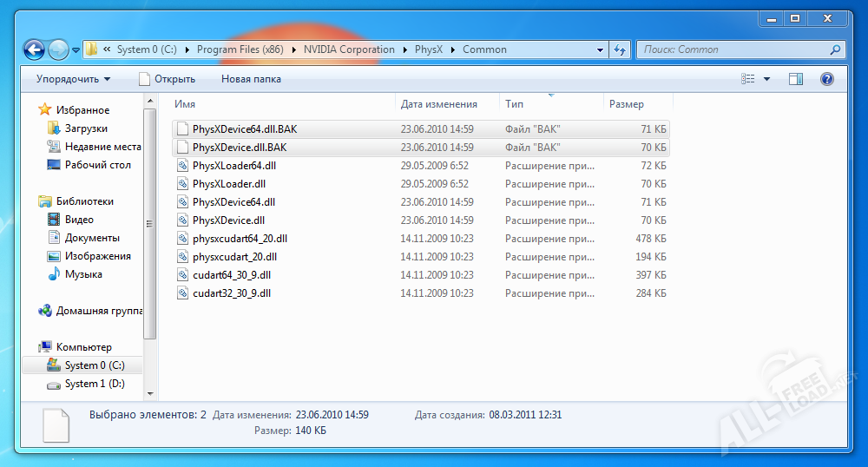
Task: Click the Новая папка button
Action: [x=251, y=79]
